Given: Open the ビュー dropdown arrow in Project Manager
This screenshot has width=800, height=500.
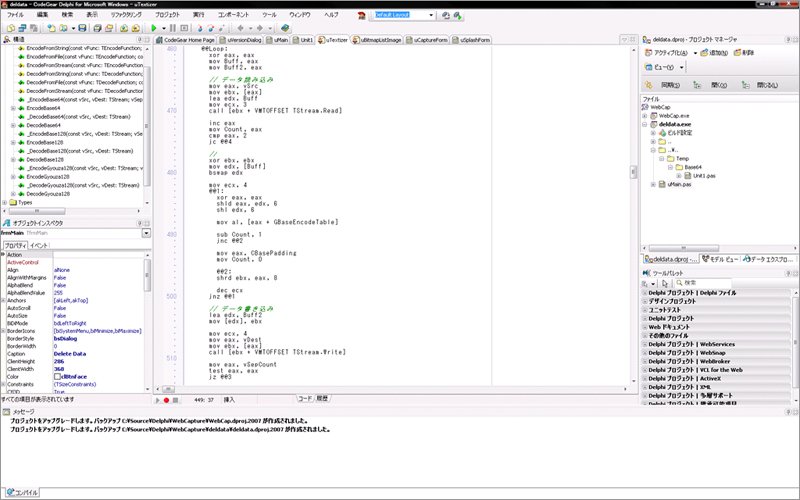Looking at the screenshot, I should (681, 67).
